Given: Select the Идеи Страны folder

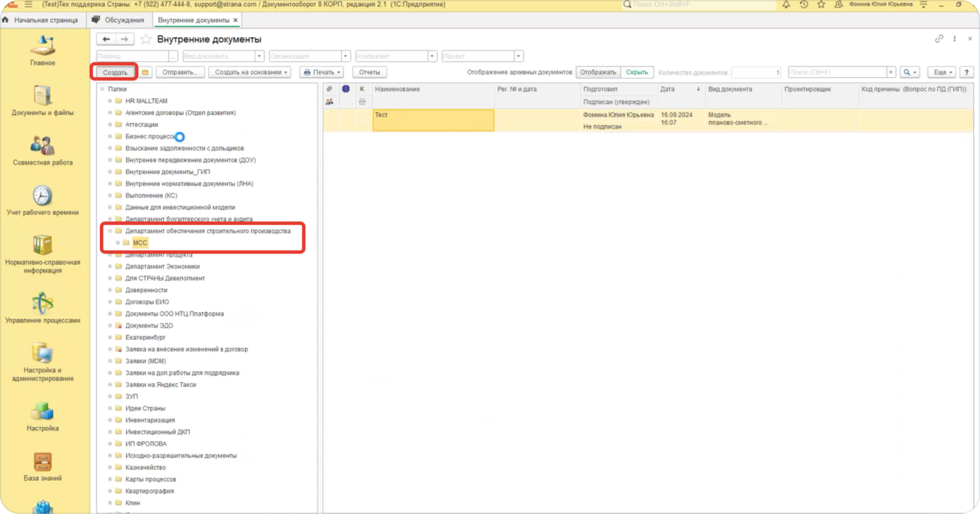Looking at the screenshot, I should point(145,409).
